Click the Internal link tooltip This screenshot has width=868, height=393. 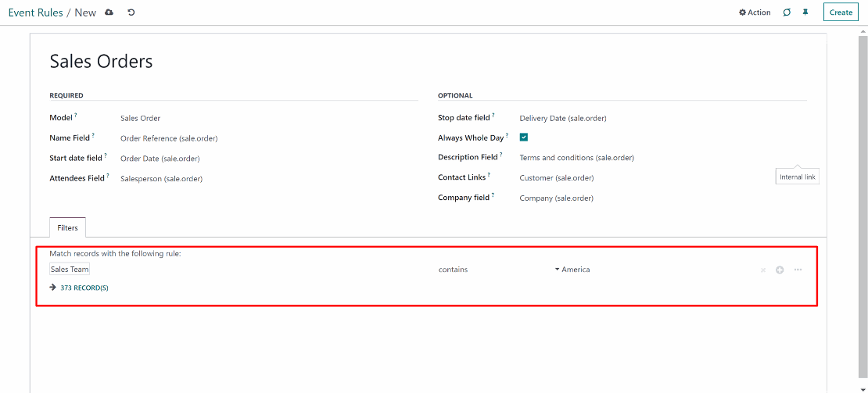tap(797, 177)
